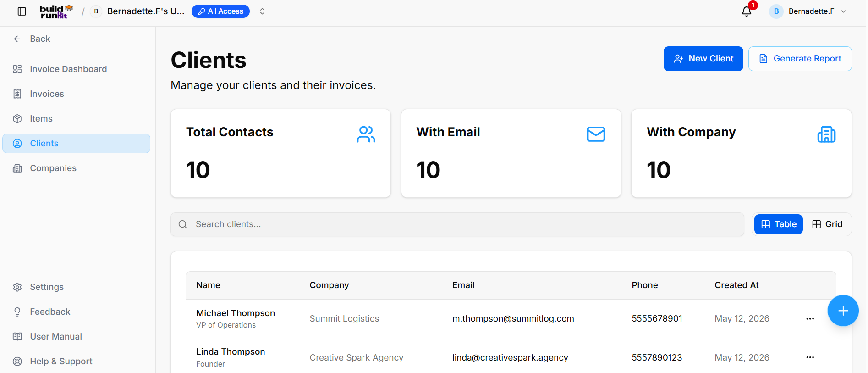Image resolution: width=868 pixels, height=373 pixels.
Task: Click Creative Spark Agency company cell
Action: click(356, 358)
